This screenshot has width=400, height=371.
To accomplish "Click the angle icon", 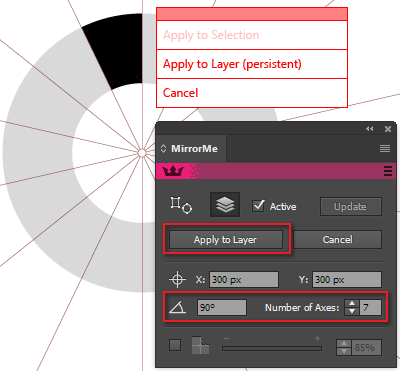I will [177, 307].
